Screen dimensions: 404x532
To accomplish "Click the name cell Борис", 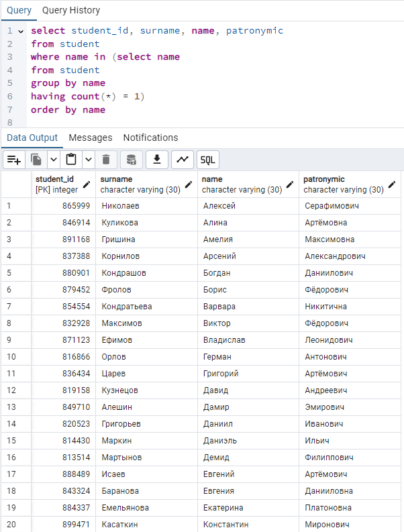I will pos(248,289).
